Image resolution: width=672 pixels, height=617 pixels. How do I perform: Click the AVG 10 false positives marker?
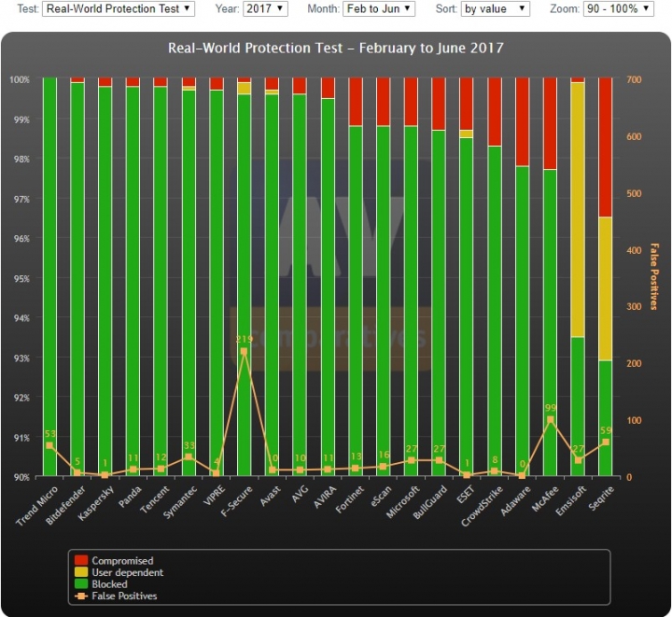click(x=300, y=470)
